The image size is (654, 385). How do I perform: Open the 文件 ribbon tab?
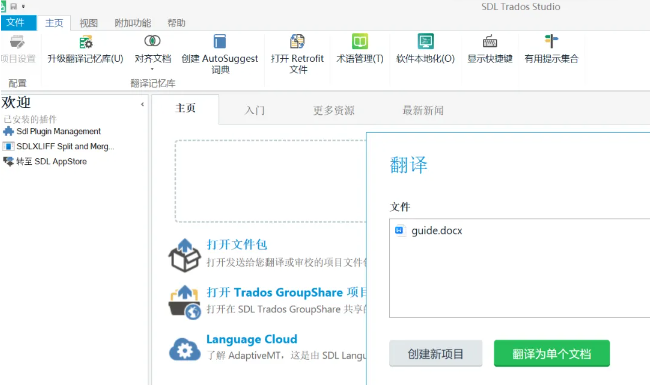(x=18, y=23)
